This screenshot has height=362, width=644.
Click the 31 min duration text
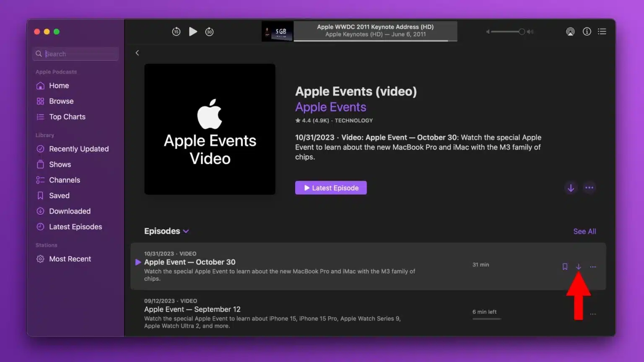tap(480, 265)
